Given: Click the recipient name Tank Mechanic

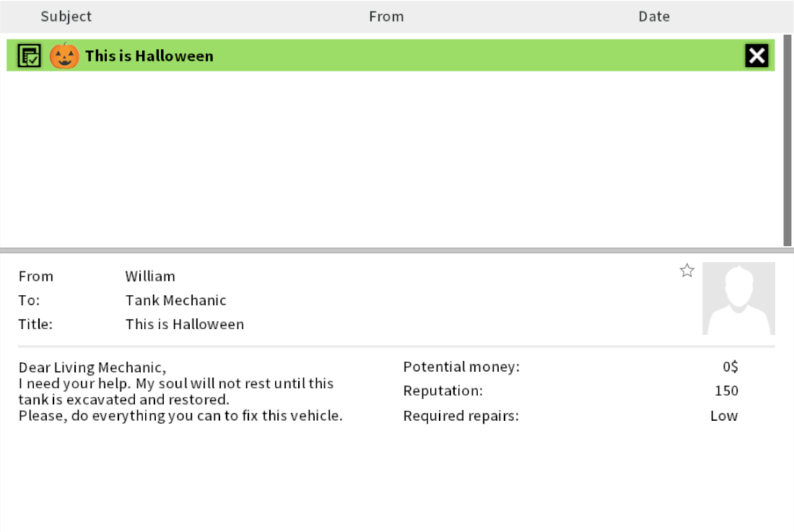Looking at the screenshot, I should 175,300.
